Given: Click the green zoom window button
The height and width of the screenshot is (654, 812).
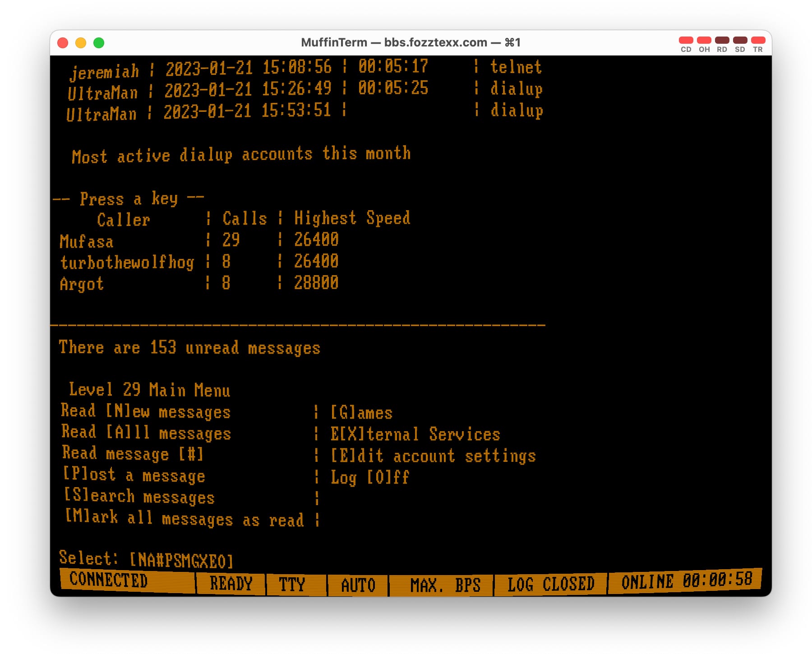Looking at the screenshot, I should pyautogui.click(x=99, y=43).
